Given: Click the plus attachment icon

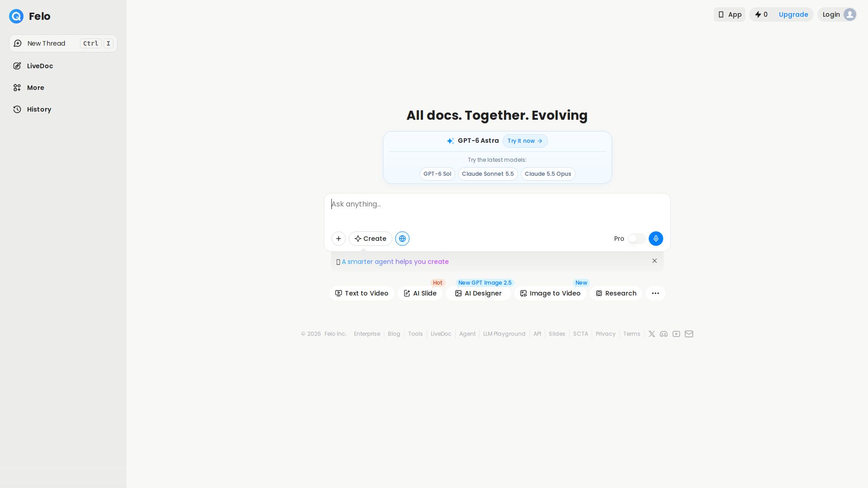Looking at the screenshot, I should click(339, 239).
